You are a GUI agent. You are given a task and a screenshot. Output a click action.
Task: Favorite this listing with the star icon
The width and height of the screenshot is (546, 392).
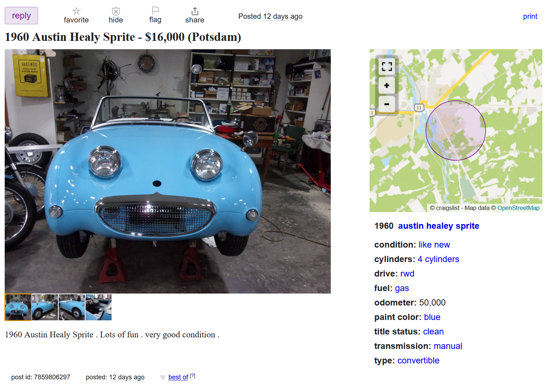76,11
